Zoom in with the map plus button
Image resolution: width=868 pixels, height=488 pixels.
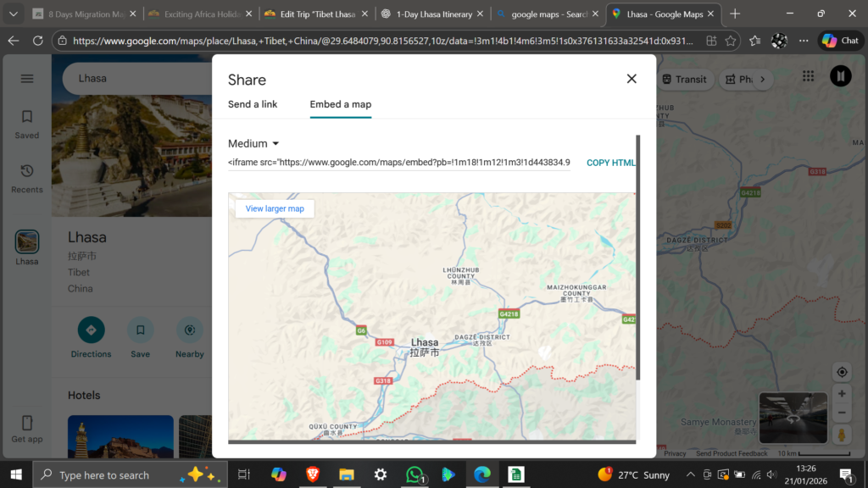point(842,394)
